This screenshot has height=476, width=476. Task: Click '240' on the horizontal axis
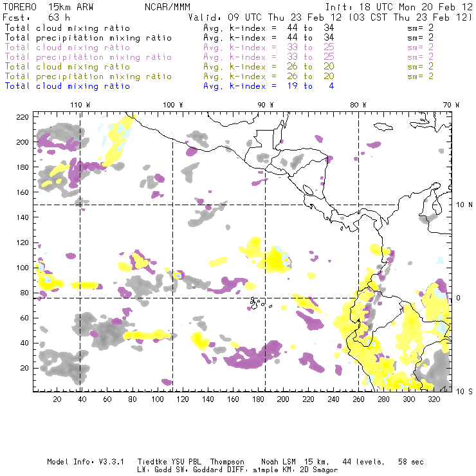[333, 399]
